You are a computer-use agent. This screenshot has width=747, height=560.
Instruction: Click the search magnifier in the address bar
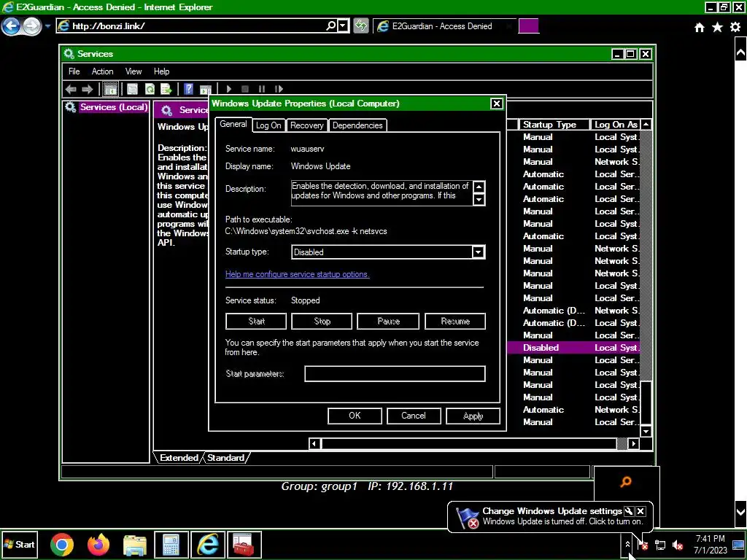(330, 26)
